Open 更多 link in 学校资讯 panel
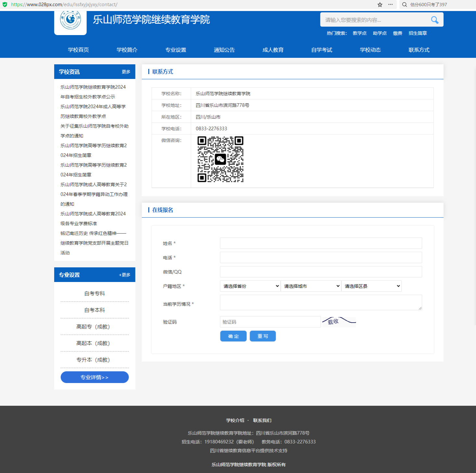This screenshot has width=476, height=473. click(126, 72)
